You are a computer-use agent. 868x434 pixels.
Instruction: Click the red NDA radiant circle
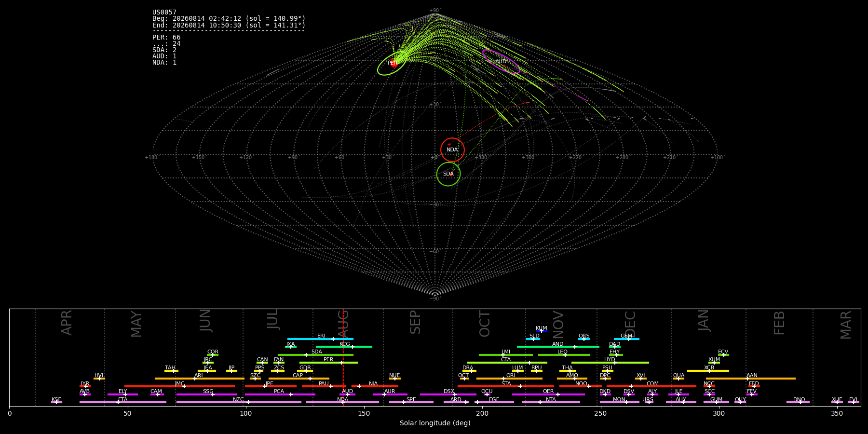(x=452, y=149)
